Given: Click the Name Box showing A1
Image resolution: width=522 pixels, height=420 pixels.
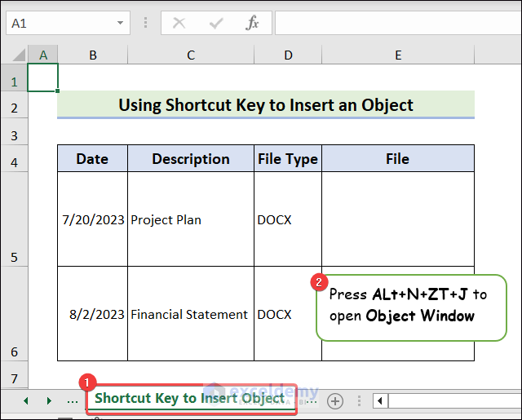Looking at the screenshot, I should click(57, 24).
